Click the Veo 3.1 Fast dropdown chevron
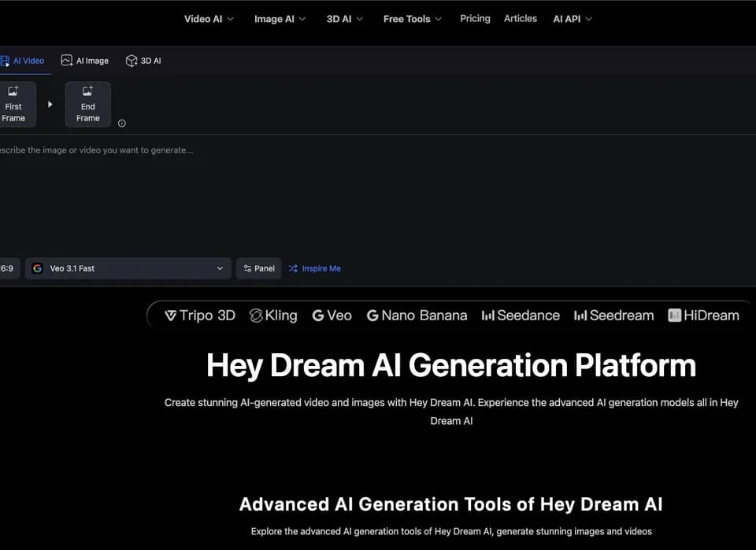This screenshot has height=550, width=756. click(220, 268)
